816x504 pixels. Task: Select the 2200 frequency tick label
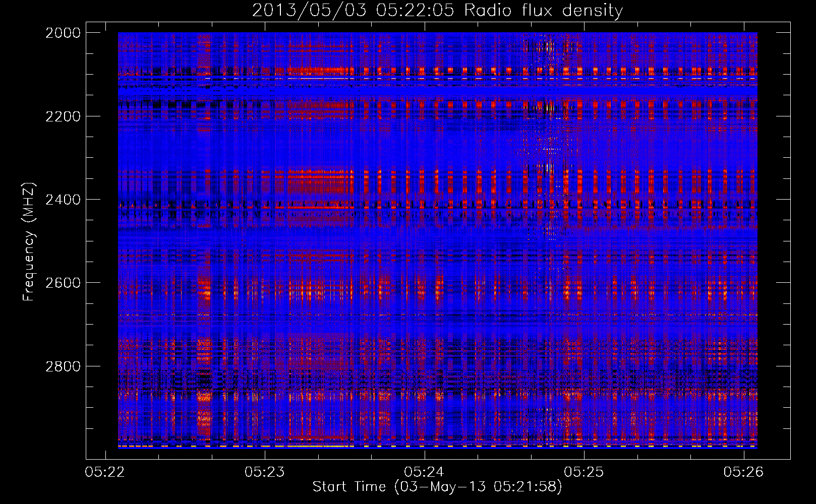[x=63, y=116]
